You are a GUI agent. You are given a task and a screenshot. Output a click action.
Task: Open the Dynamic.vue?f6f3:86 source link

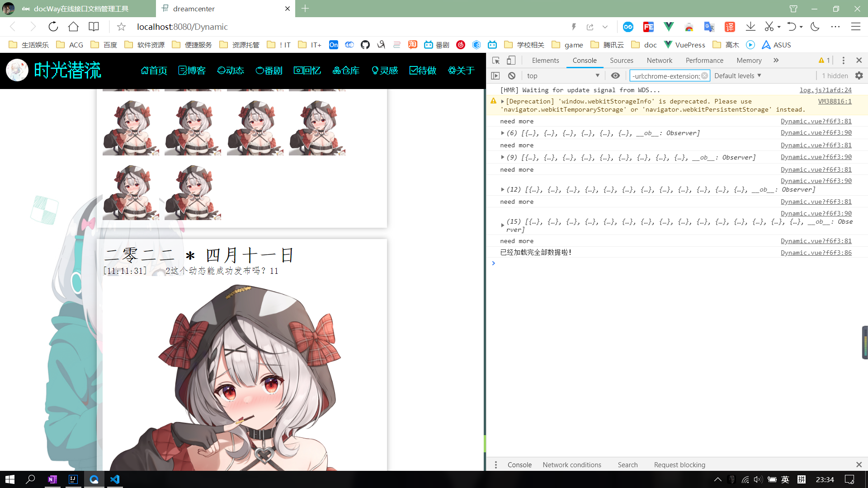pyautogui.click(x=816, y=253)
